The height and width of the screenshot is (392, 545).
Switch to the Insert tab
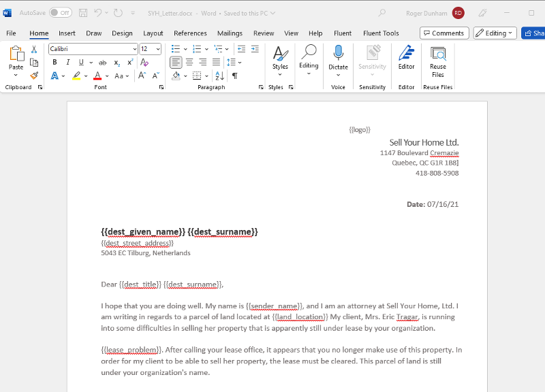(67, 33)
